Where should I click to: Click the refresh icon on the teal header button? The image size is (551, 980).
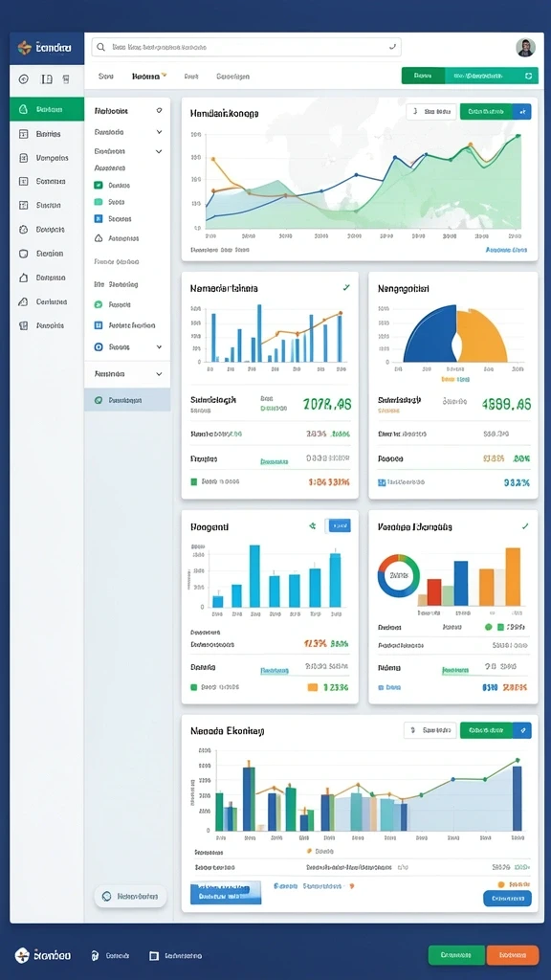tap(528, 76)
